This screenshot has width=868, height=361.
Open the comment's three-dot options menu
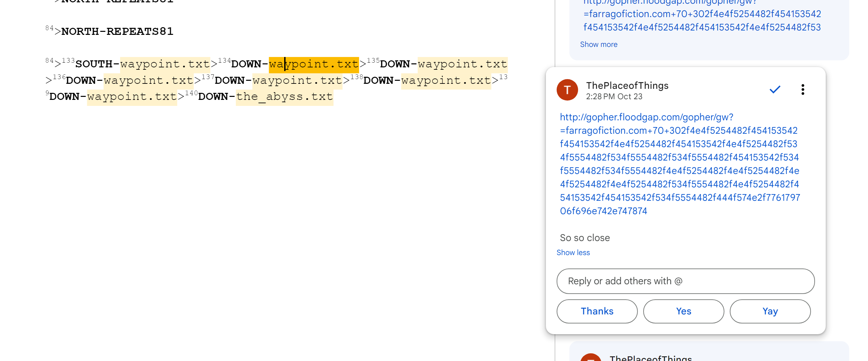coord(803,89)
